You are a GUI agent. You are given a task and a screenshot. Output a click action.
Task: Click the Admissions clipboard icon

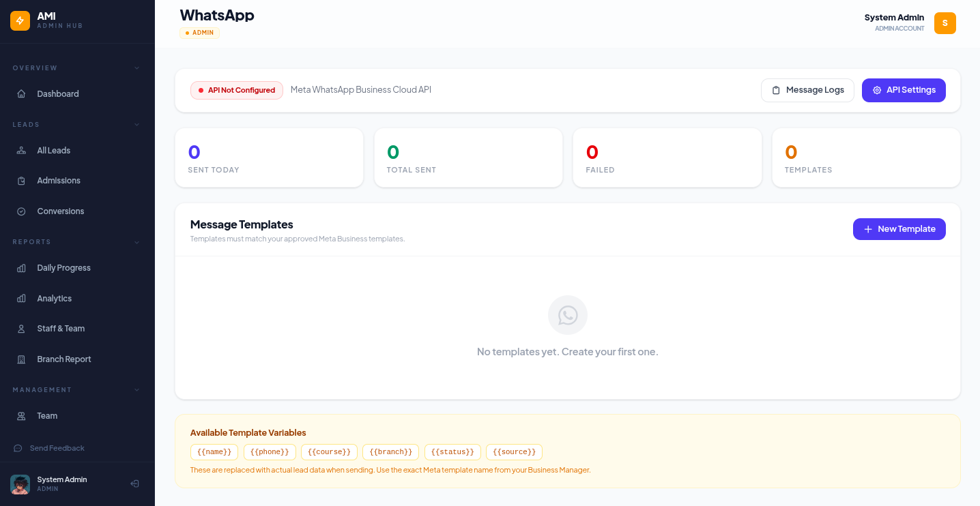click(x=21, y=181)
